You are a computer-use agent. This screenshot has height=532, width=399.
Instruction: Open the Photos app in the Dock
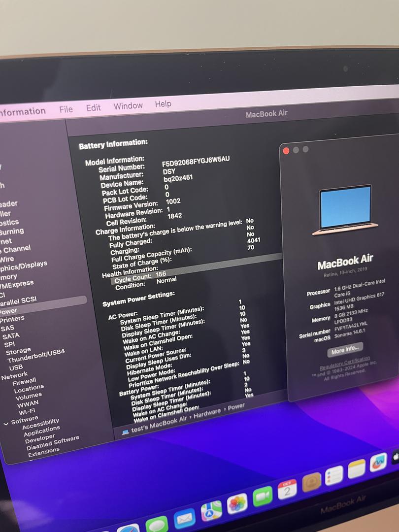coord(237,503)
